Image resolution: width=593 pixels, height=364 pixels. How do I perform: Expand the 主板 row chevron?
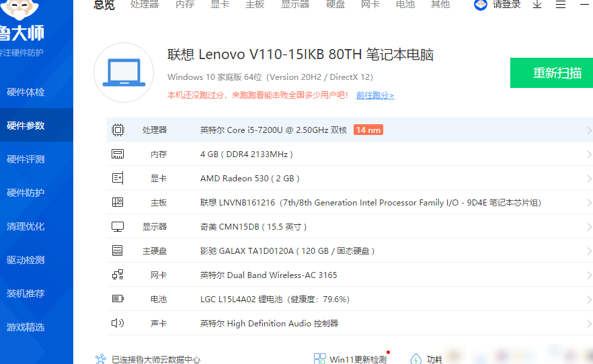[589, 203]
